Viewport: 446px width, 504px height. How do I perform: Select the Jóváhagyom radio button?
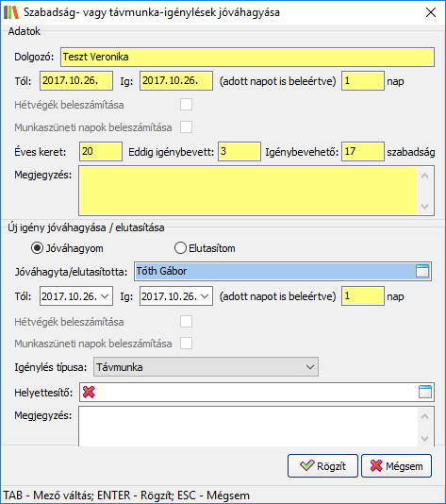(x=38, y=248)
